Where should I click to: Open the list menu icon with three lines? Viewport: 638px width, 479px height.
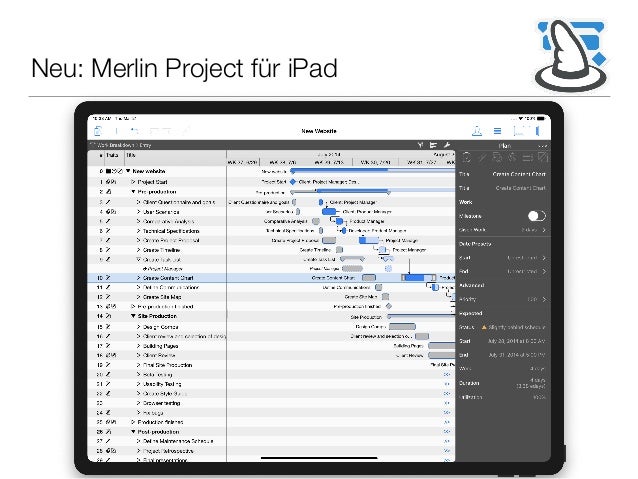click(x=497, y=131)
